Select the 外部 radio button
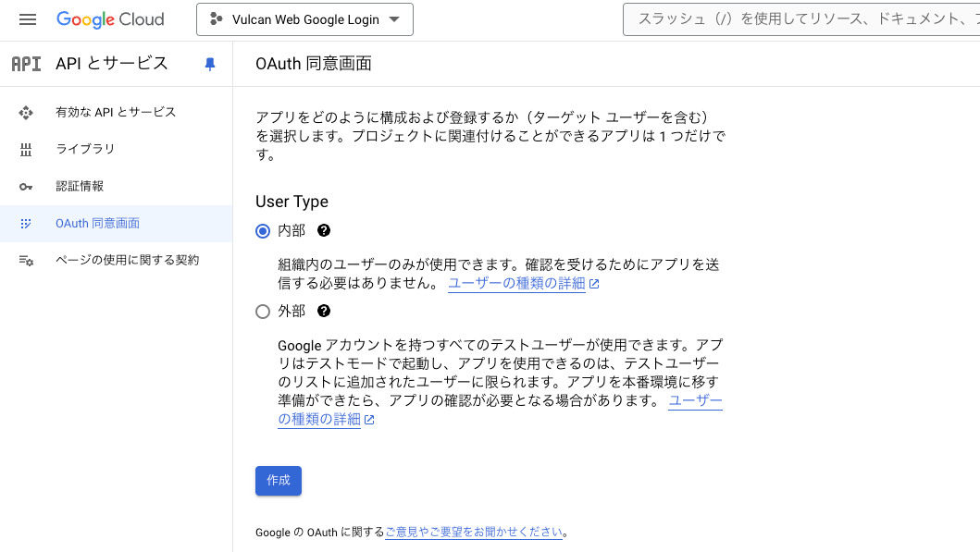 pyautogui.click(x=263, y=312)
